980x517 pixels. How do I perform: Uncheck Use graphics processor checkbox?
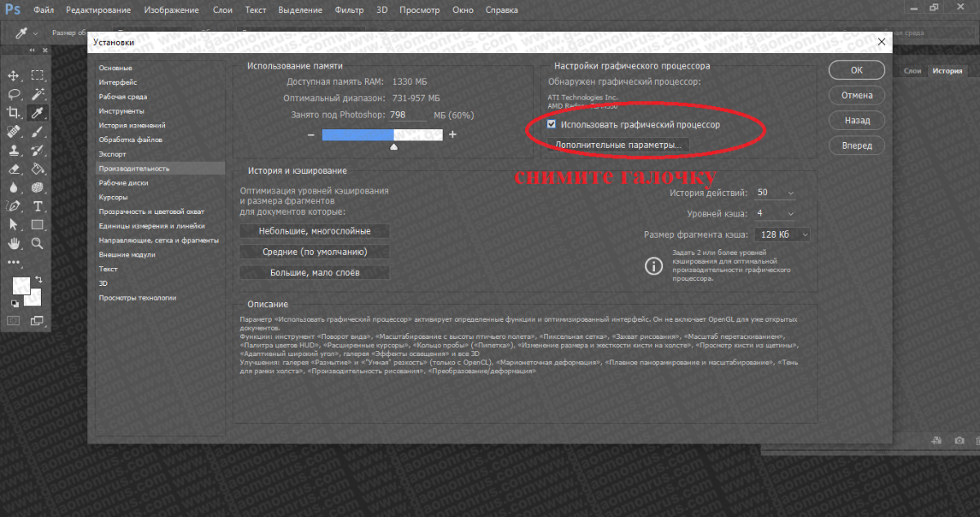tap(552, 125)
